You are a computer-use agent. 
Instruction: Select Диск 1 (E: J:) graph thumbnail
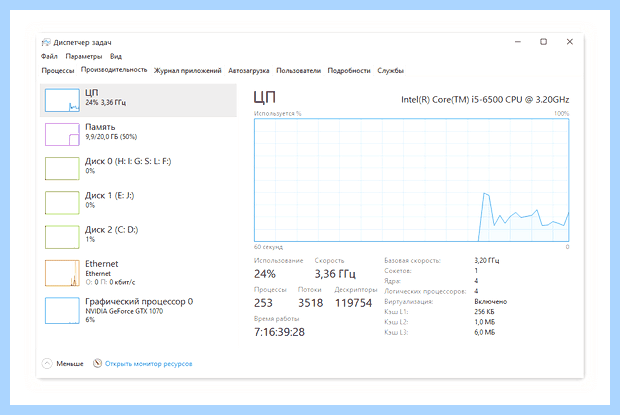click(62, 203)
